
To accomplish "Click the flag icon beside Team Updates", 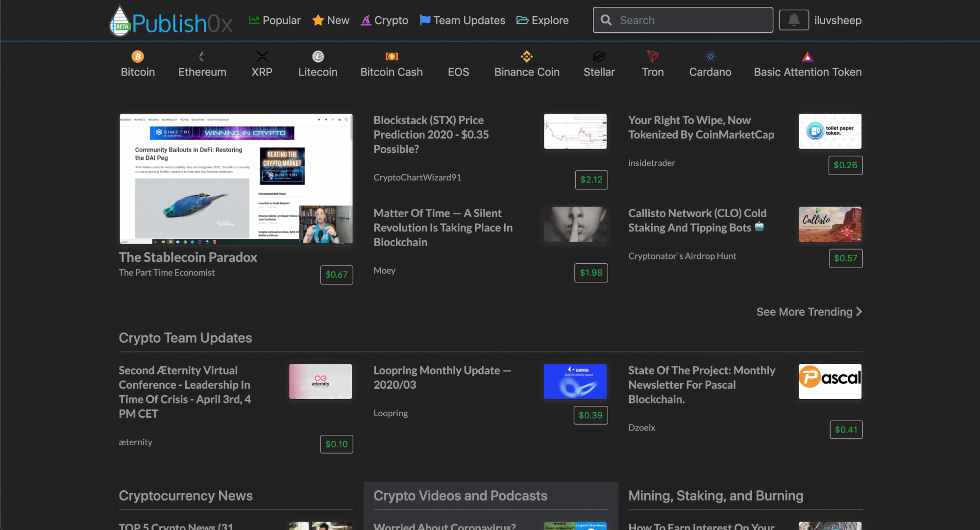I will tap(425, 20).
